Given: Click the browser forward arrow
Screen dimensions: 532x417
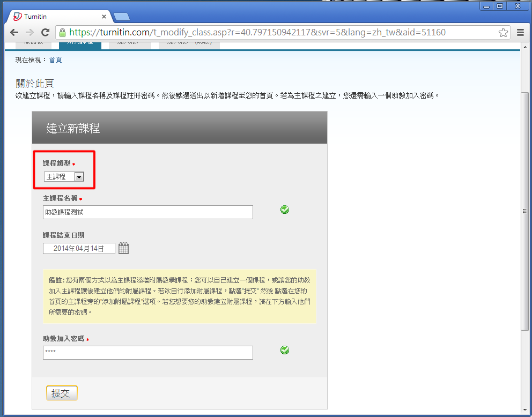Looking at the screenshot, I should click(29, 32).
